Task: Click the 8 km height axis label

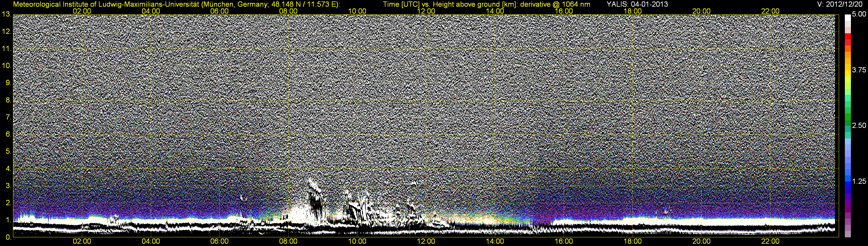Action: [8, 100]
